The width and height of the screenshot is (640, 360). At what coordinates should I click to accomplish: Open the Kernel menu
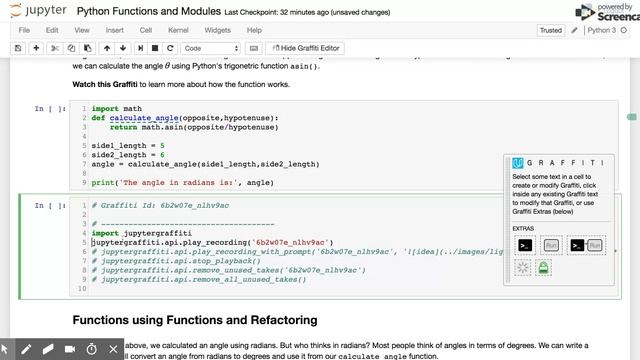(x=178, y=30)
